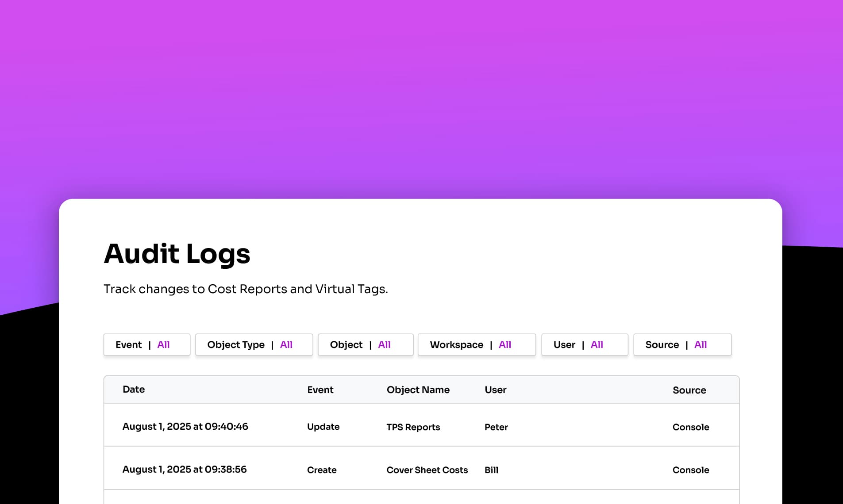Sort the table by Object Name column
Viewport: 843px width, 504px height.
click(x=418, y=389)
